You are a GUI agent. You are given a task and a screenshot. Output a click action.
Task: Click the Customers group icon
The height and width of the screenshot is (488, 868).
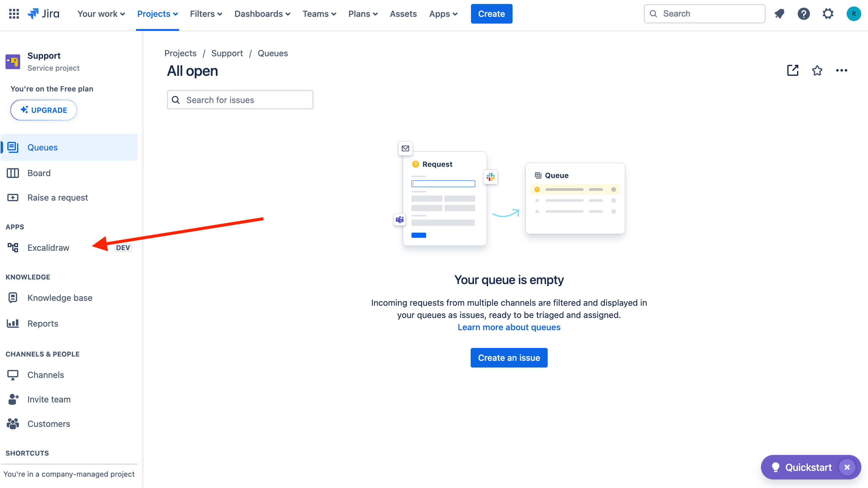pos(13,423)
